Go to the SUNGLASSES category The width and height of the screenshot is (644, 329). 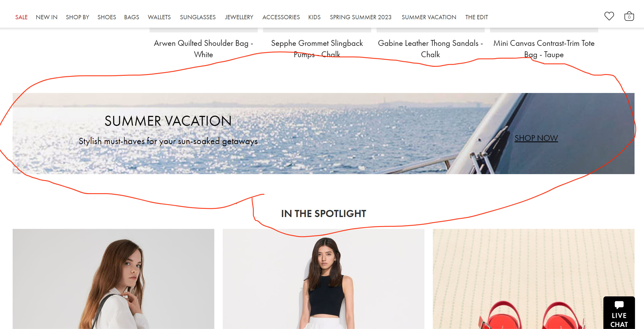pos(198,17)
